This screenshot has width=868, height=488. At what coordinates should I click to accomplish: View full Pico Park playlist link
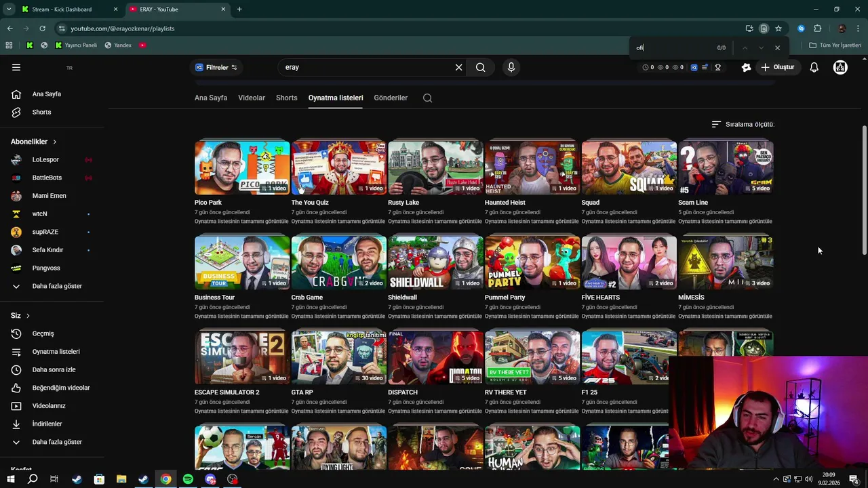[241, 222]
